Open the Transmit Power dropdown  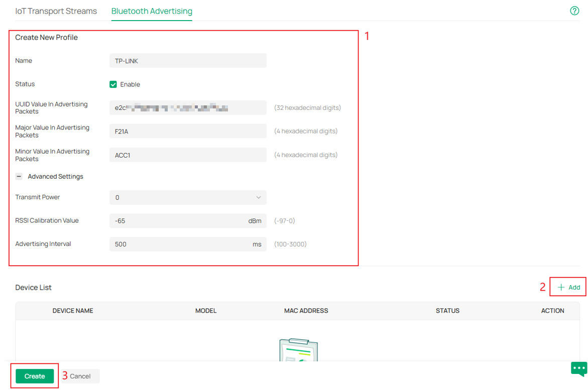(188, 197)
